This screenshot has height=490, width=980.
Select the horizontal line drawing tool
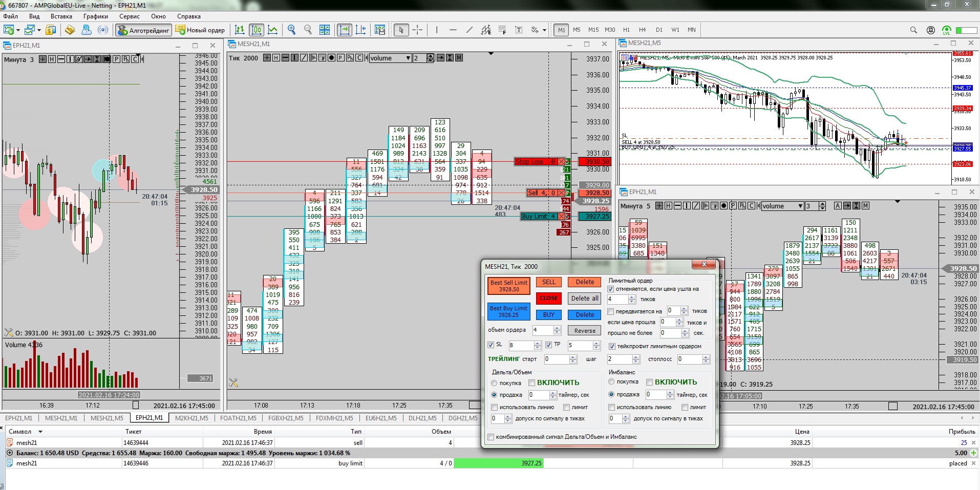click(x=453, y=30)
